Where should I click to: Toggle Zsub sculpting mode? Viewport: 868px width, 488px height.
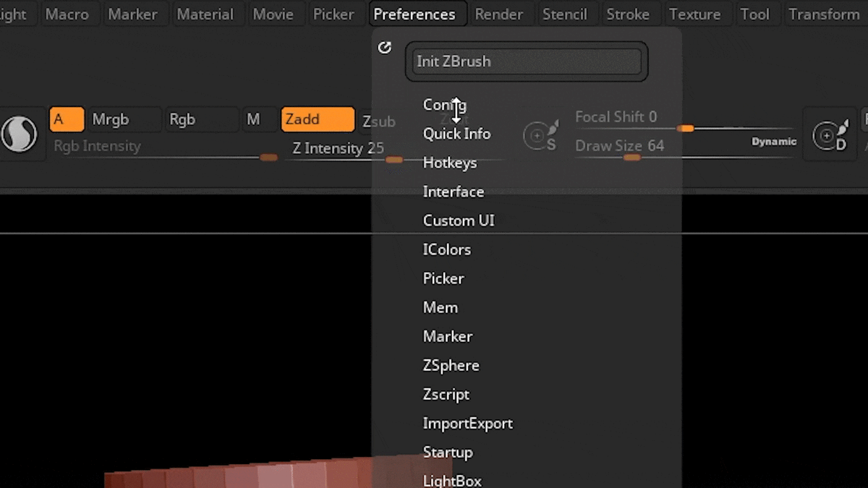click(x=379, y=121)
